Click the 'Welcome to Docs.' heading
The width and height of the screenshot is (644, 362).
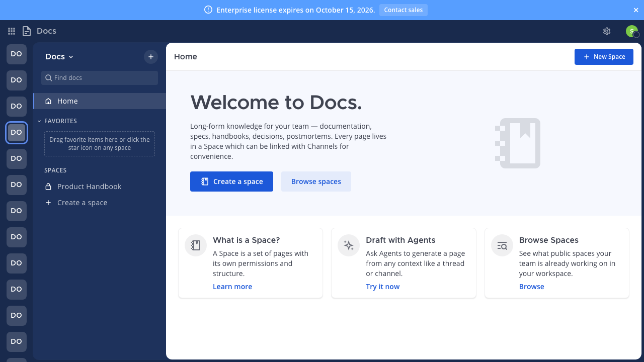(x=276, y=103)
